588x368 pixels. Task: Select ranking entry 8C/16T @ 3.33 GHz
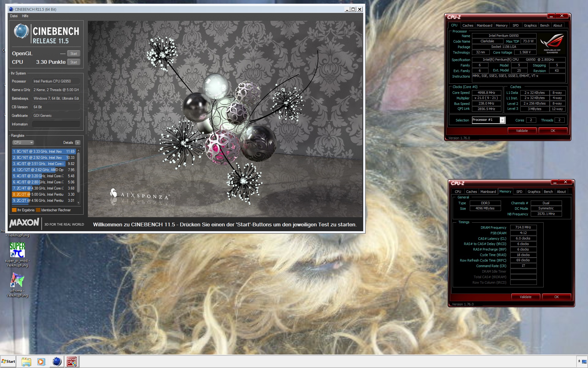point(44,151)
